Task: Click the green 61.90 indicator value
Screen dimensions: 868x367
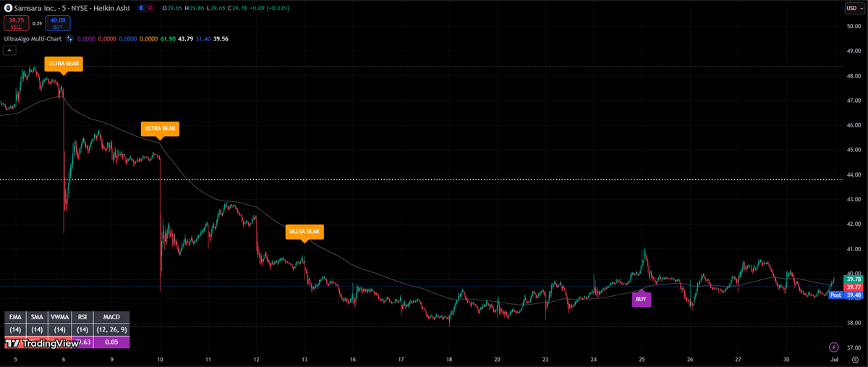Action: coord(169,38)
